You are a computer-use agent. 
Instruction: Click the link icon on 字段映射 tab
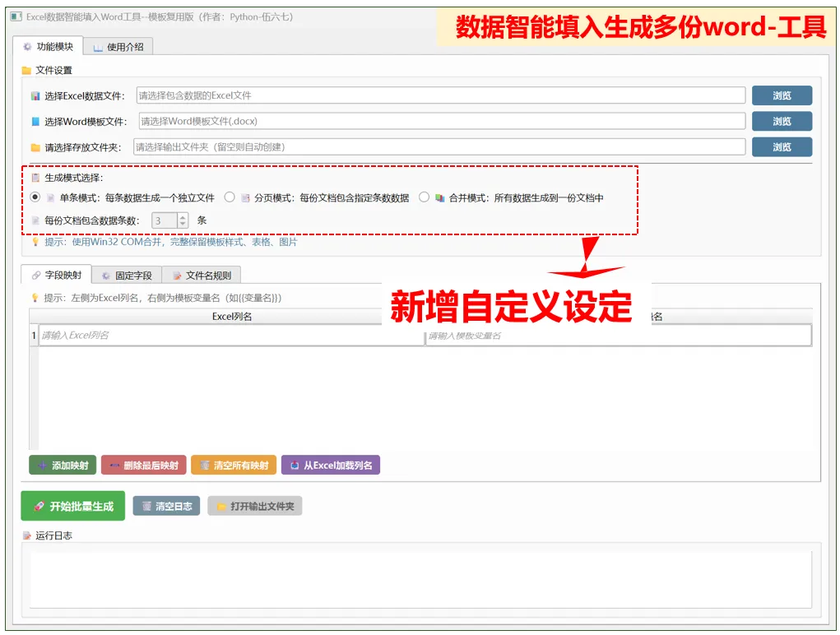click(36, 276)
